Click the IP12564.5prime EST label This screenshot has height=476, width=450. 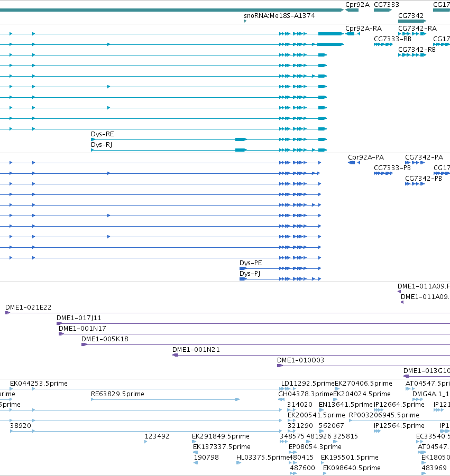pos(399,426)
